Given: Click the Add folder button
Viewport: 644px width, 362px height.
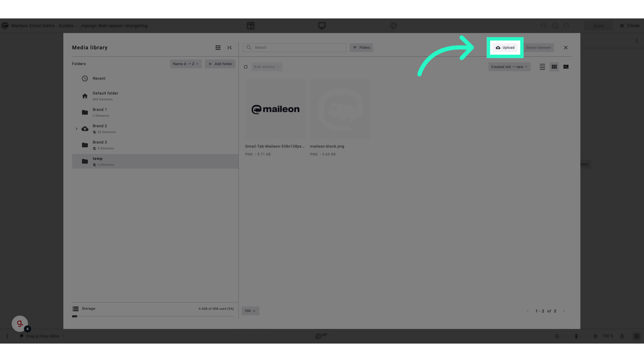Looking at the screenshot, I should 220,63.
